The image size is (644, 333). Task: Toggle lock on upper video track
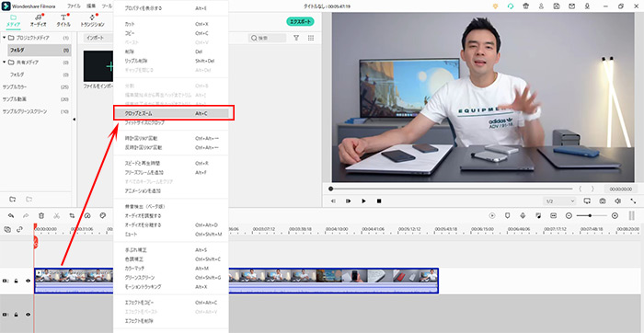tap(16, 281)
